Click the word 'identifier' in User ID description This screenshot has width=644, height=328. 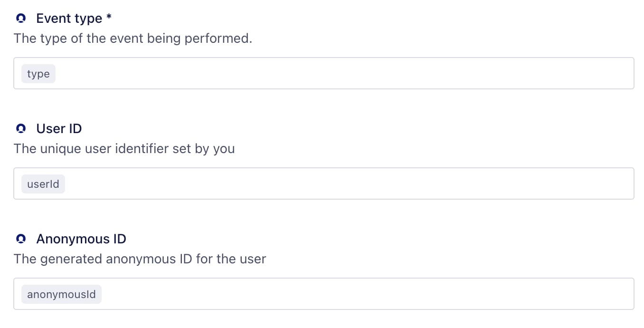pos(142,149)
